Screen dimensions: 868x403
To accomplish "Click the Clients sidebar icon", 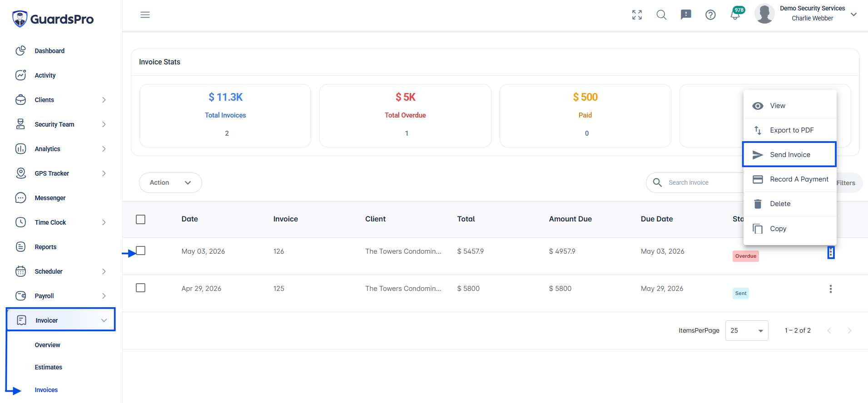I will pos(20,100).
